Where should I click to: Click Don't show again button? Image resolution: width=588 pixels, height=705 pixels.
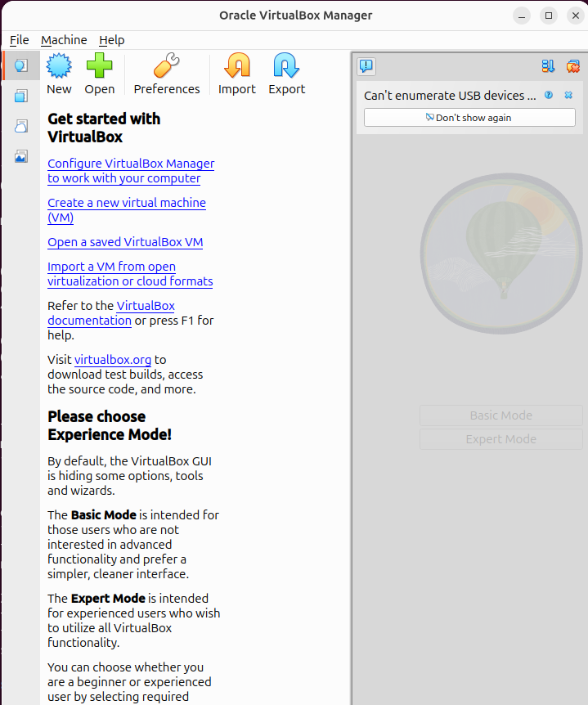(469, 118)
